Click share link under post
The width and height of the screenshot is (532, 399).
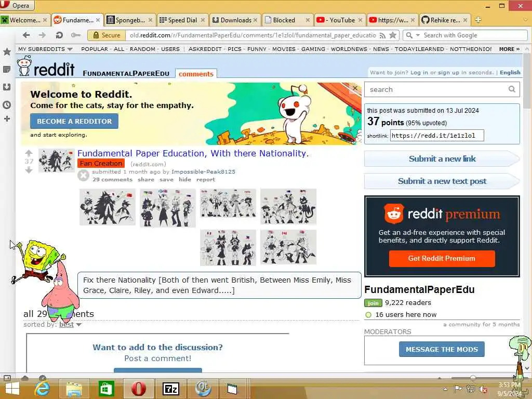[x=146, y=179]
